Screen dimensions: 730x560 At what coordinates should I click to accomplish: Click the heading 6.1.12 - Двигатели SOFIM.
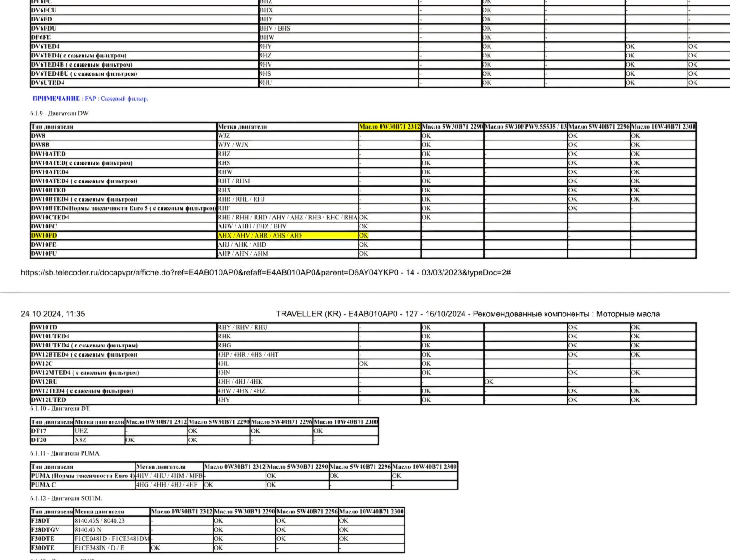(66, 498)
